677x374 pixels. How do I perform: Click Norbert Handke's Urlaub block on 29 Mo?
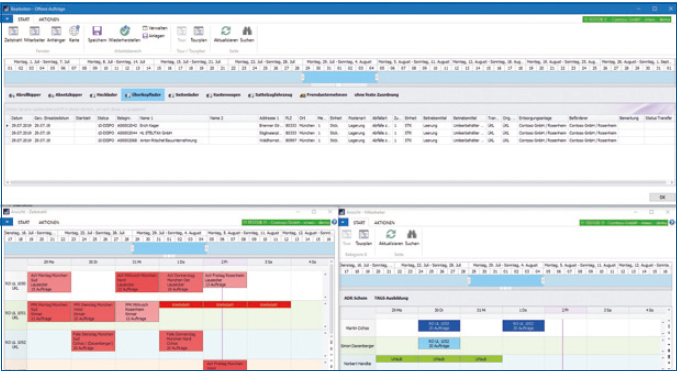(x=397, y=358)
